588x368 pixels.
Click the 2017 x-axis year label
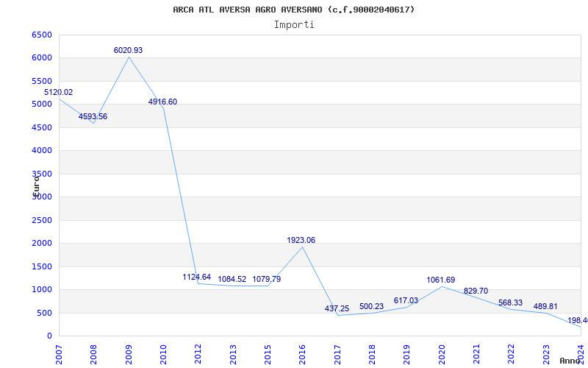337,355
